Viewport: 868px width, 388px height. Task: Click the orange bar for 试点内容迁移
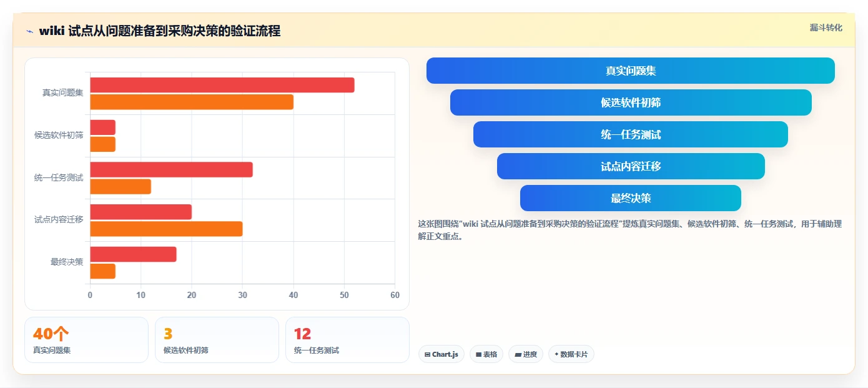point(167,229)
